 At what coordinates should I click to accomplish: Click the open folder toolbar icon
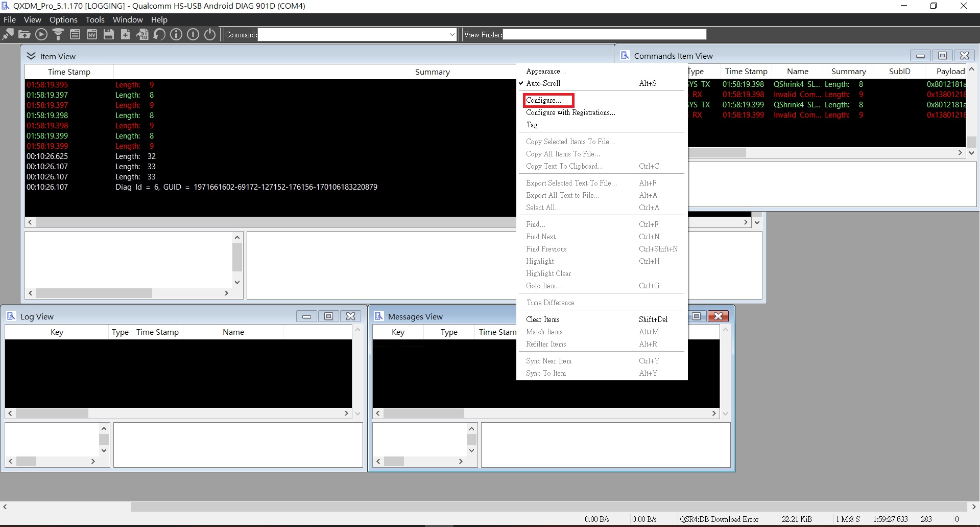point(25,35)
